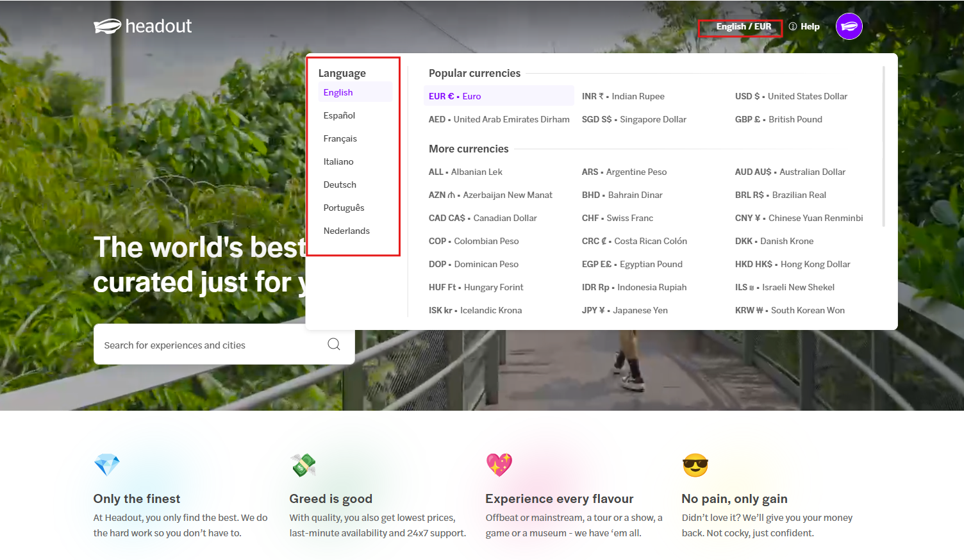
Task: Toggle the English / EUR selector
Action: point(743,27)
